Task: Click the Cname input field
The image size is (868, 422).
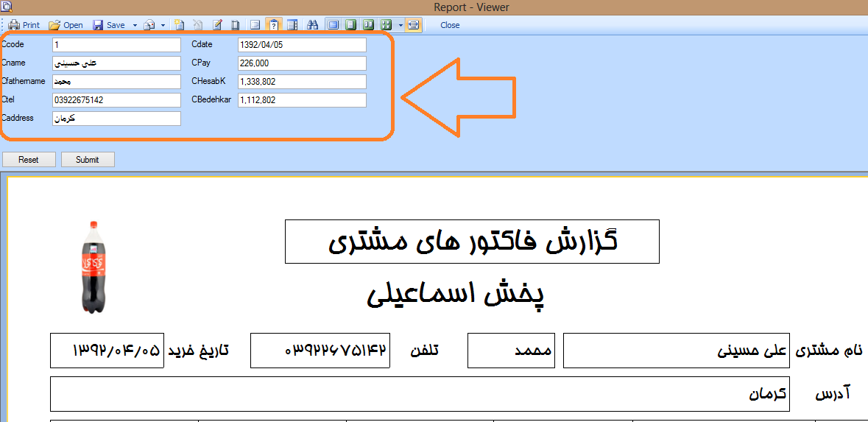Action: pyautogui.click(x=117, y=63)
